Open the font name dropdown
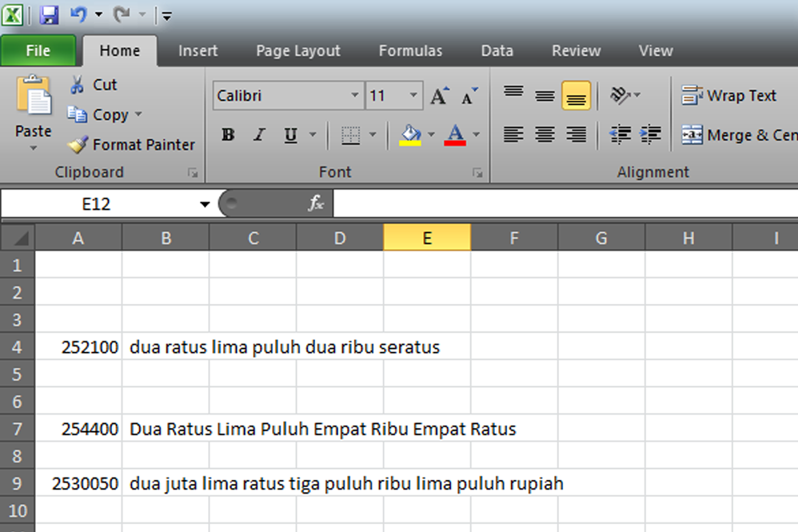This screenshot has height=532, width=798. click(355, 95)
